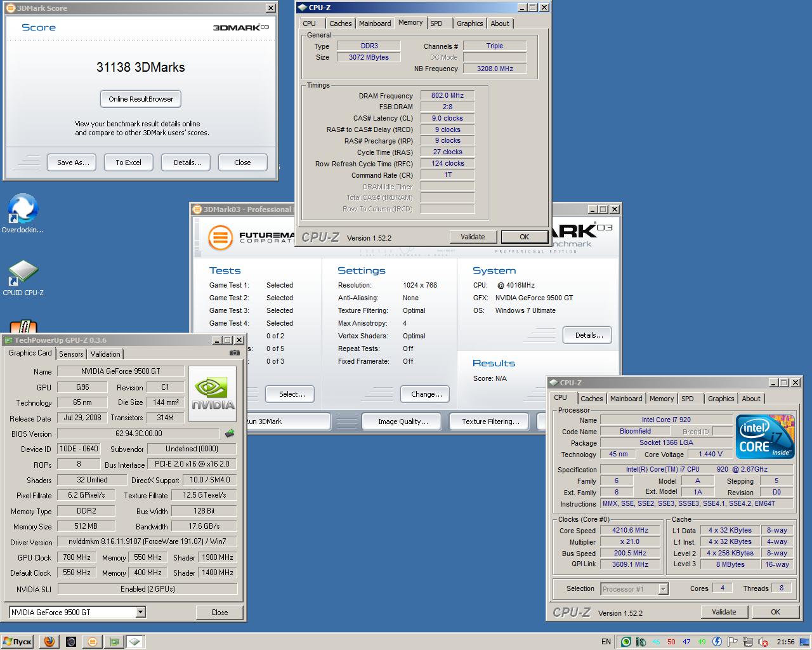Click the DRAM Frequency value 802.0 MHz
The height and width of the screenshot is (650, 812).
448,95
